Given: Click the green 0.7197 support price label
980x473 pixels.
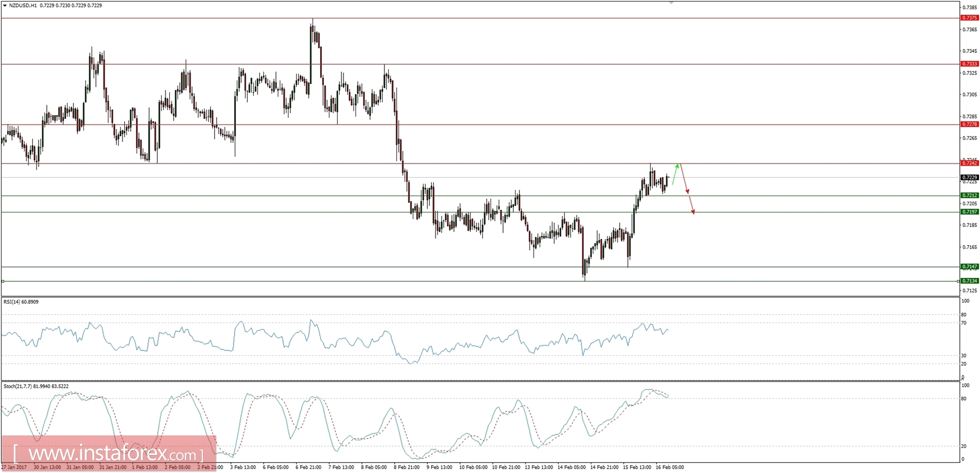Looking at the screenshot, I should click(x=970, y=211).
